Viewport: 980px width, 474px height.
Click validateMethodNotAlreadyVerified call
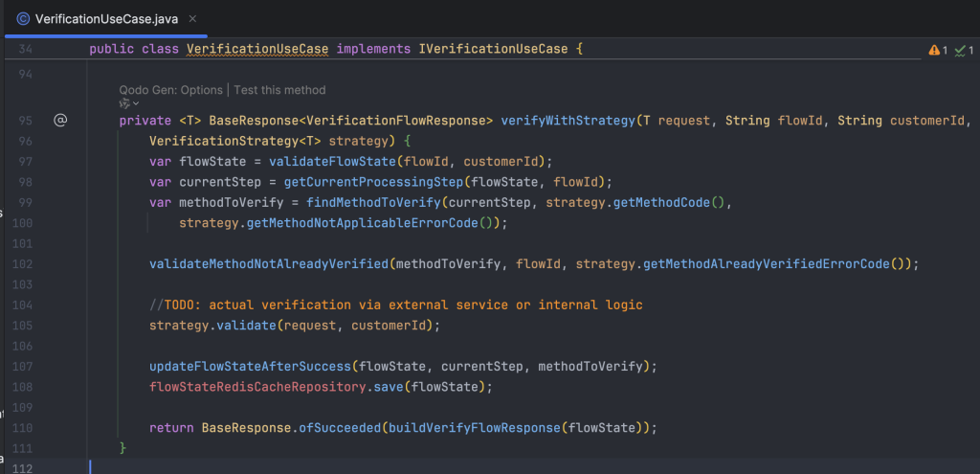pyautogui.click(x=269, y=264)
